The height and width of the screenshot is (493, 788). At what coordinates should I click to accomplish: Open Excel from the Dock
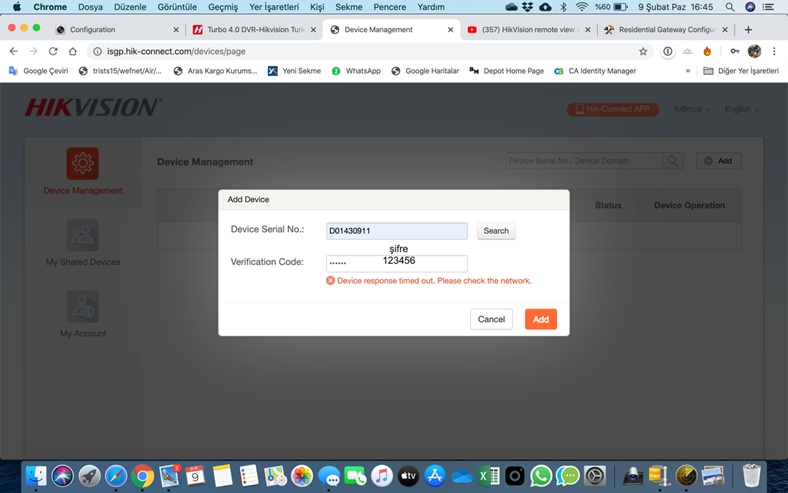(488, 476)
